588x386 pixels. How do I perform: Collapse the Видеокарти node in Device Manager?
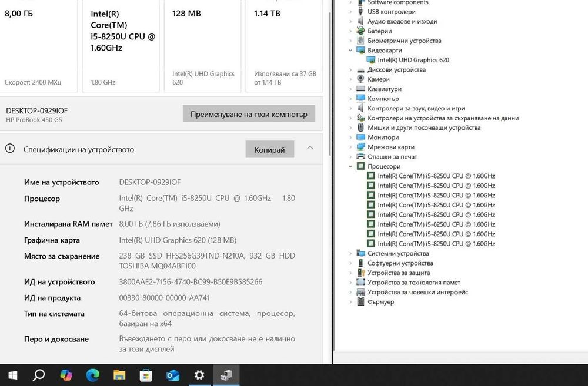pyautogui.click(x=350, y=50)
